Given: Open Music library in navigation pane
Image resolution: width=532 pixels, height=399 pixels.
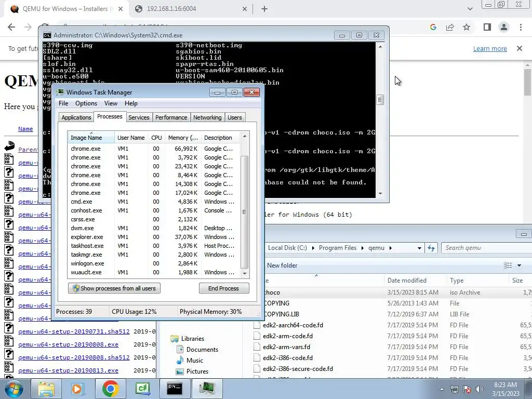Looking at the screenshot, I should pyautogui.click(x=194, y=361).
